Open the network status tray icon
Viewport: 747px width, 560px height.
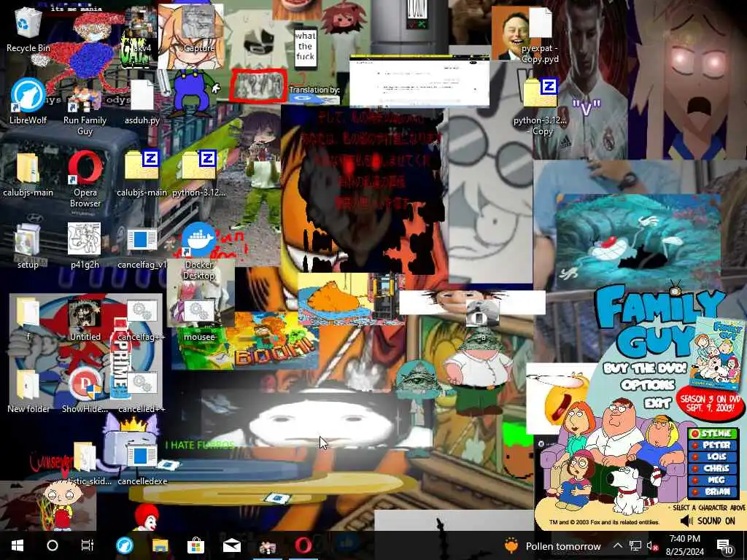[x=635, y=545]
